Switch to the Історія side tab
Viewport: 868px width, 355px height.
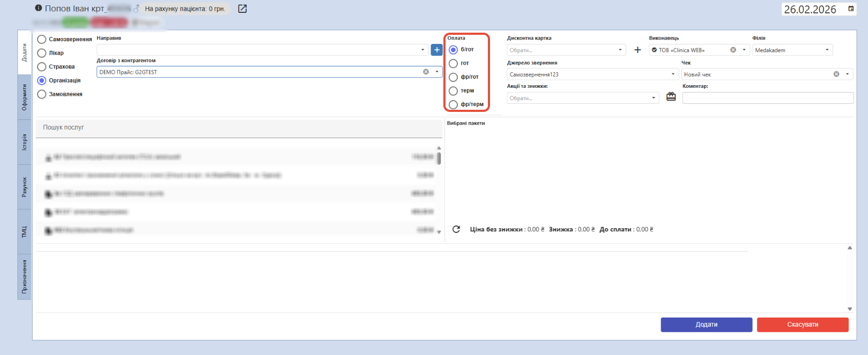coord(25,142)
